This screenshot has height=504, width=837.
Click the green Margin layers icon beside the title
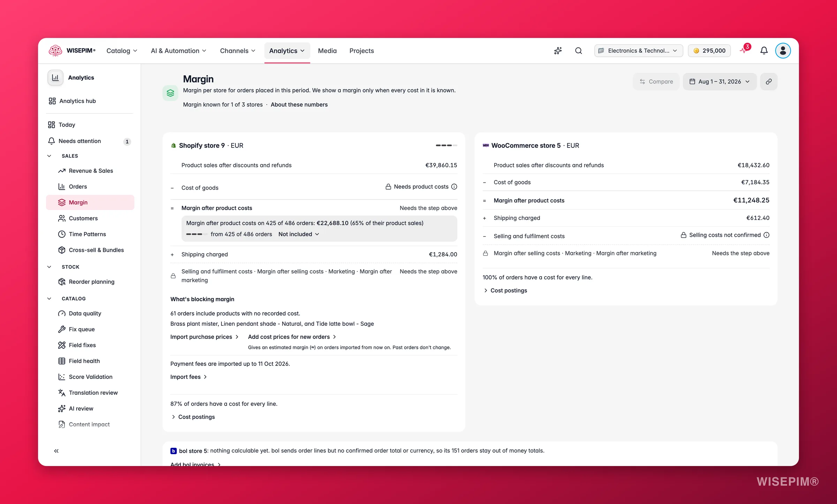pyautogui.click(x=170, y=93)
